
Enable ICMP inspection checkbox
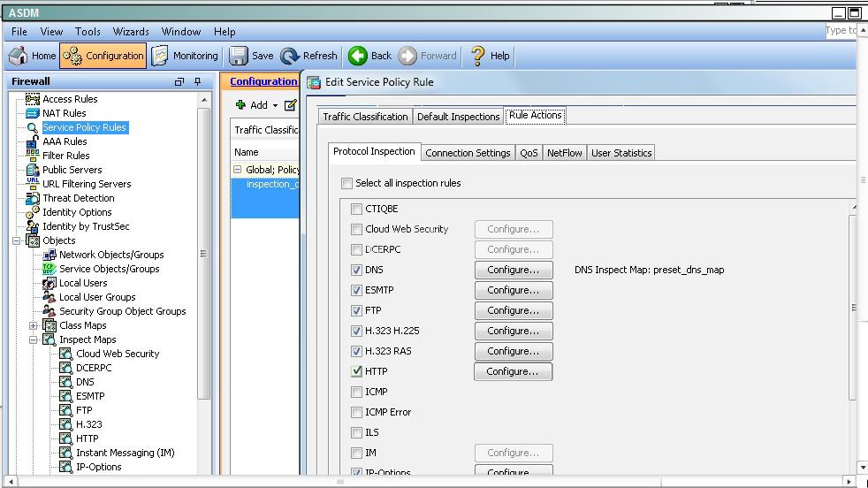(356, 393)
